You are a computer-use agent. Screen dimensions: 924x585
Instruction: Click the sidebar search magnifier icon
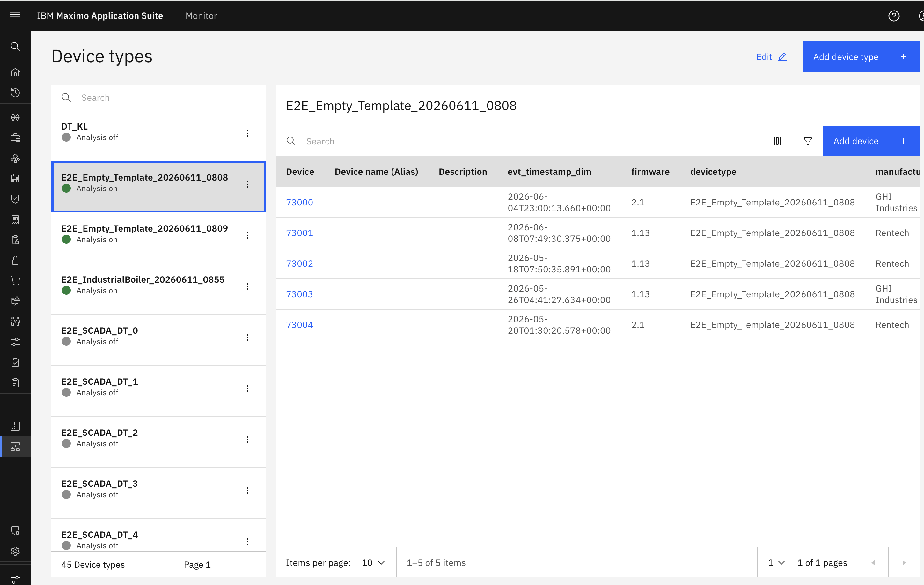[15, 47]
